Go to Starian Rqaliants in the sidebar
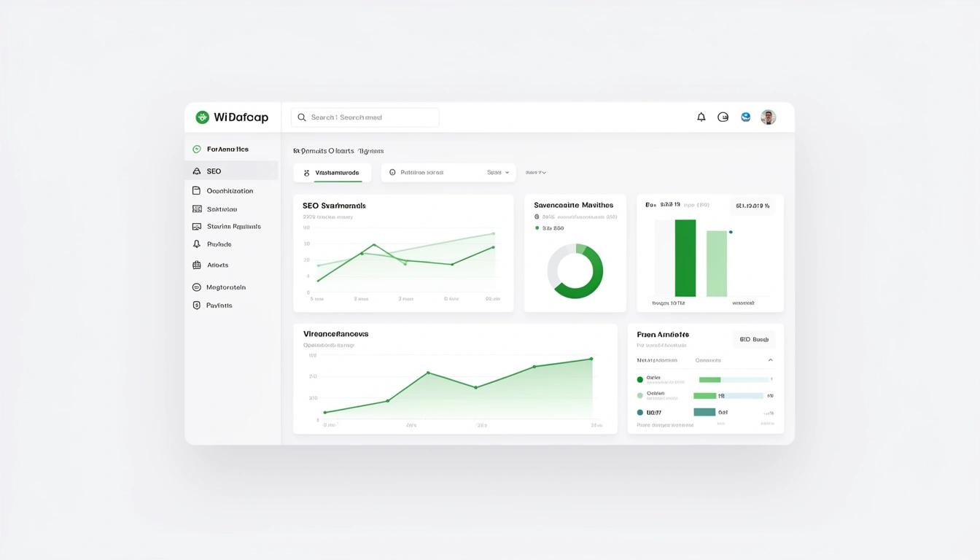This screenshot has height=560, width=980. (x=231, y=227)
